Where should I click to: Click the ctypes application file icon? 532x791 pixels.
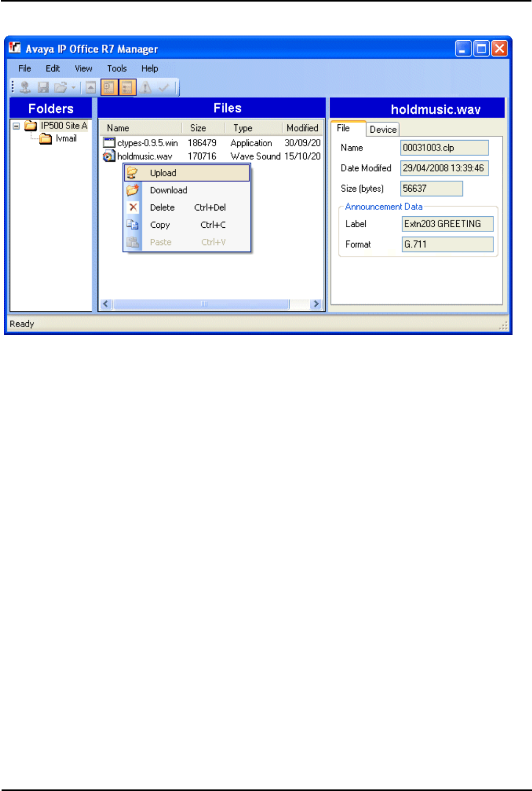(x=109, y=143)
